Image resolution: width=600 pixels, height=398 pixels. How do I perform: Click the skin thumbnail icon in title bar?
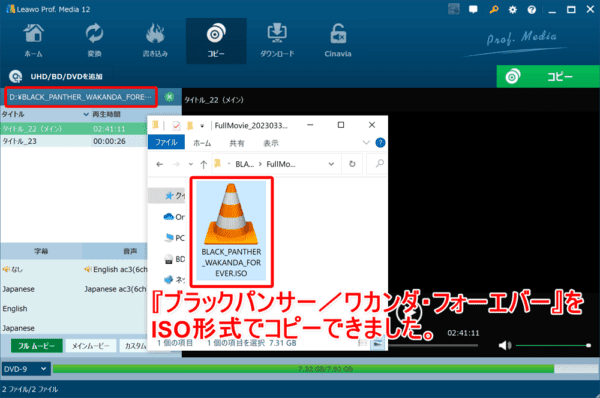coord(454,9)
